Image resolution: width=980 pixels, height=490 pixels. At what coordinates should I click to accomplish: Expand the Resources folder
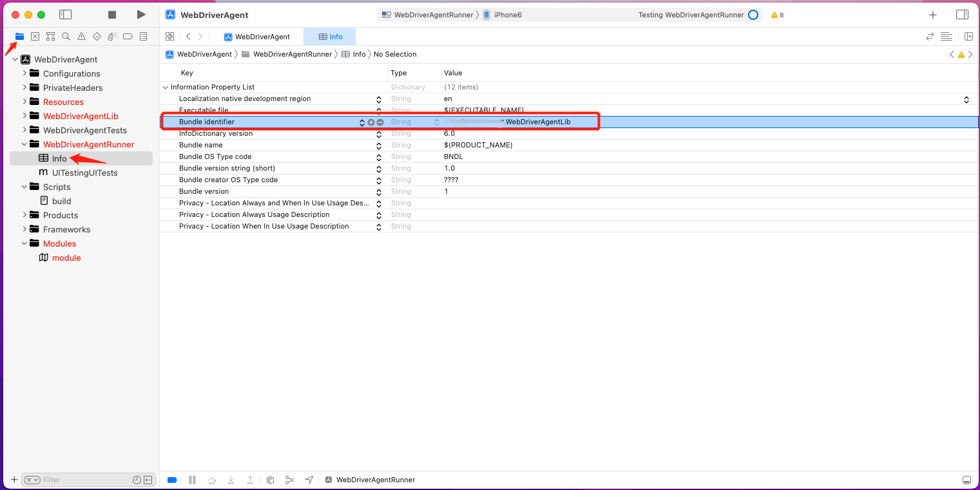pos(24,102)
